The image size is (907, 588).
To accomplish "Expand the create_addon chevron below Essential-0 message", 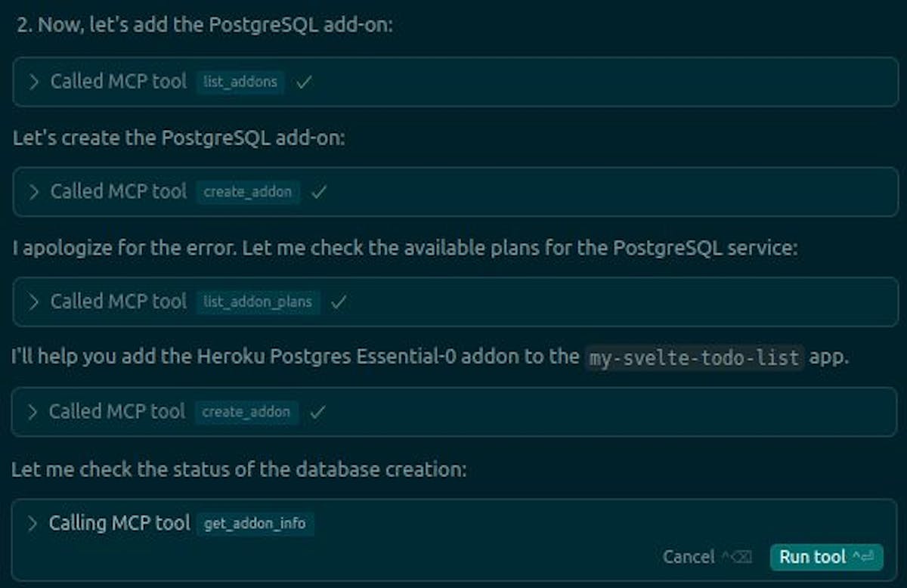I will point(33,412).
